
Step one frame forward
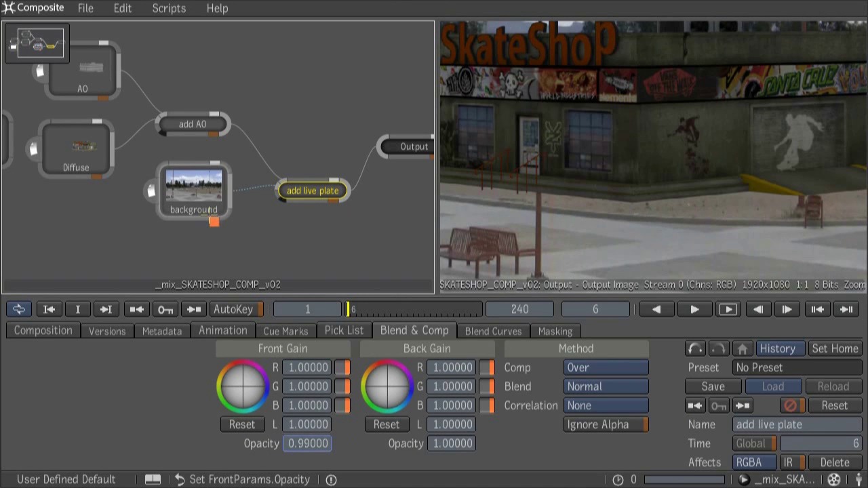point(787,309)
